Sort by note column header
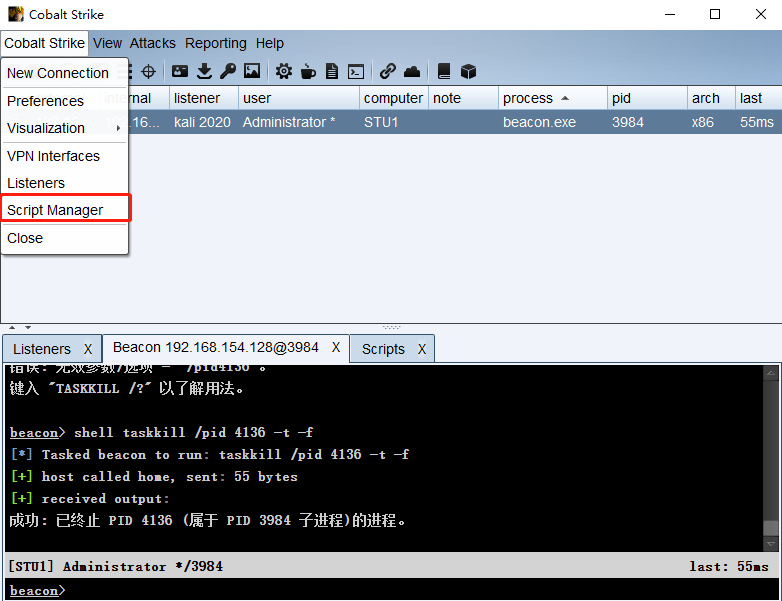Viewport: 782px width, 601px height. [x=463, y=98]
